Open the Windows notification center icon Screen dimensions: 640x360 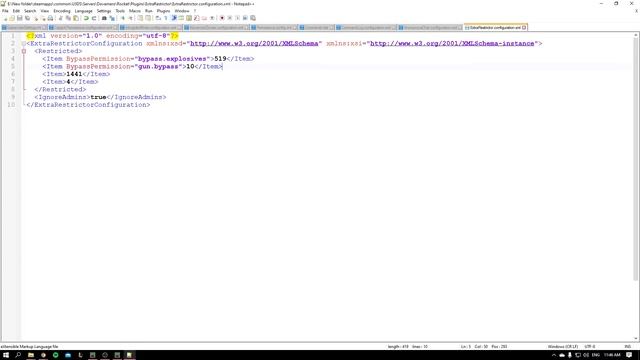(629, 355)
